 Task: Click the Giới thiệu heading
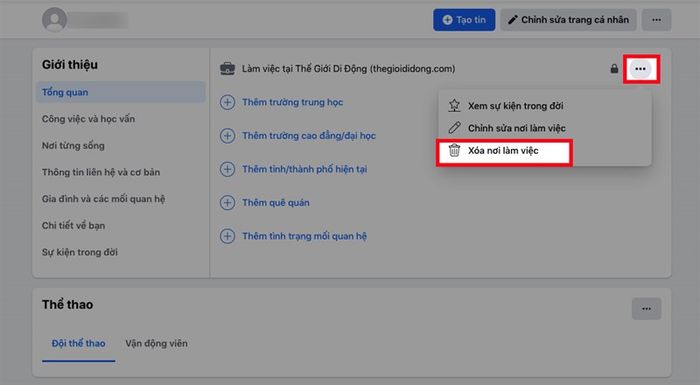click(x=70, y=65)
